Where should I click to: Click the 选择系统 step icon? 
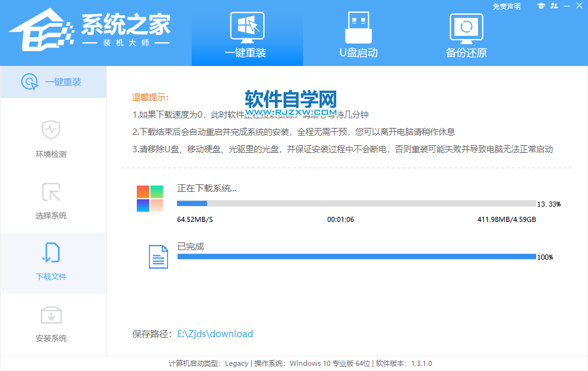(51, 192)
